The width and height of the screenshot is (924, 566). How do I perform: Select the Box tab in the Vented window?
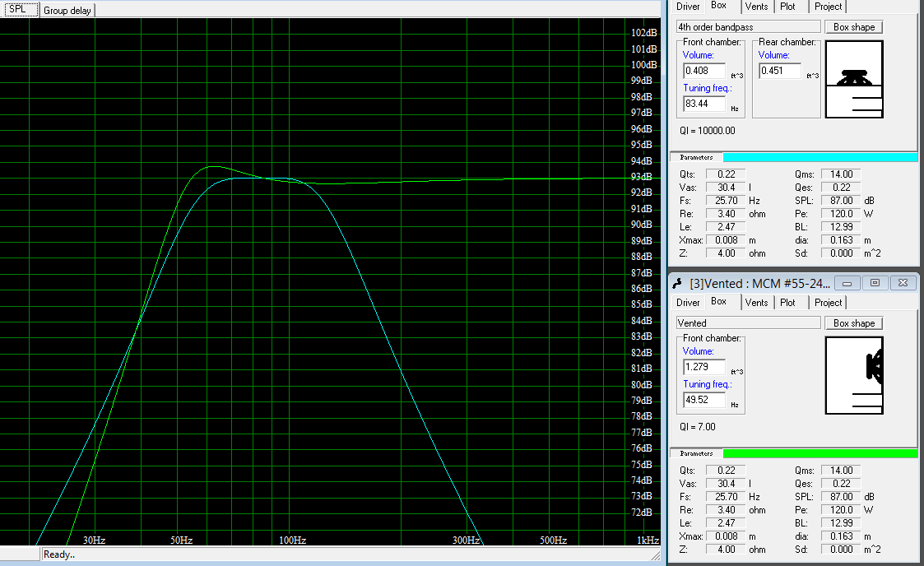click(x=718, y=301)
